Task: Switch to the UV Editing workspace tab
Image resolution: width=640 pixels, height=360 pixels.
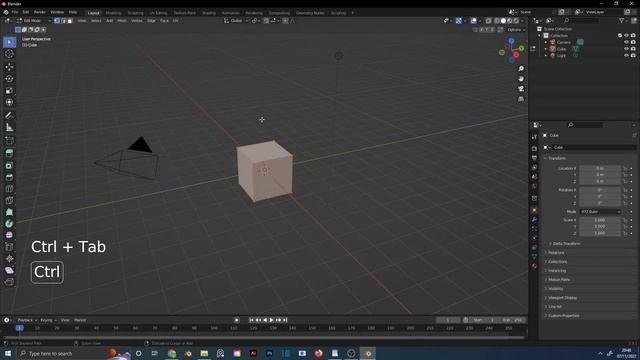Action: click(158, 13)
